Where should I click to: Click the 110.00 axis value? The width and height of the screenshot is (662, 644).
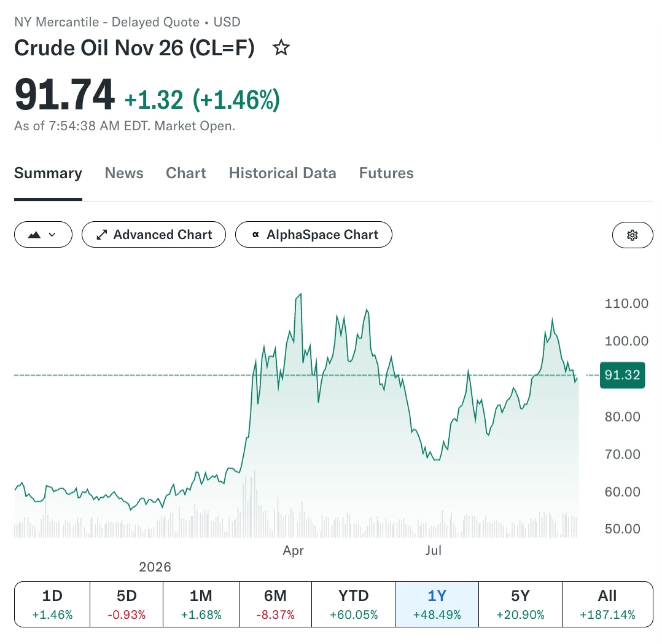(626, 304)
